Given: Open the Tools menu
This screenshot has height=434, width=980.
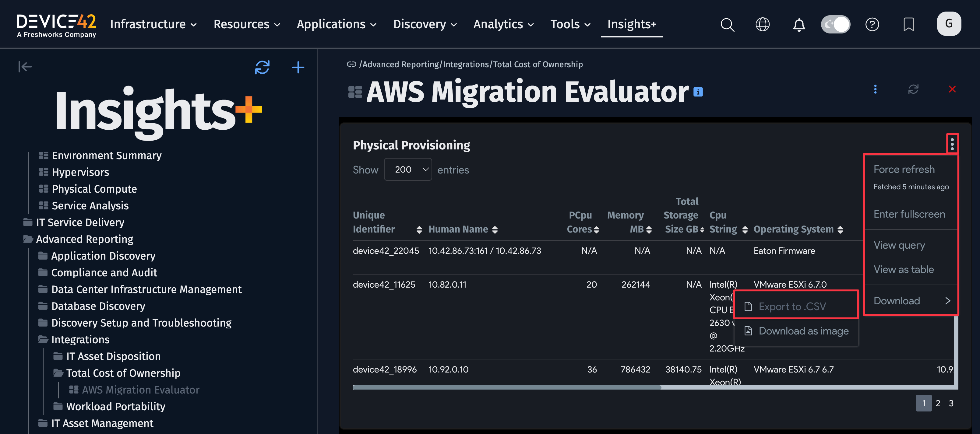Looking at the screenshot, I should (x=570, y=24).
